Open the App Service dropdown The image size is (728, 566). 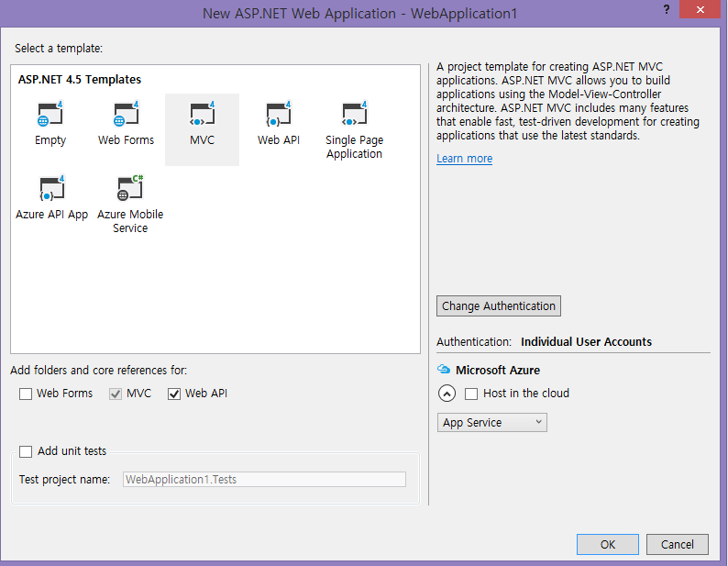tap(492, 423)
